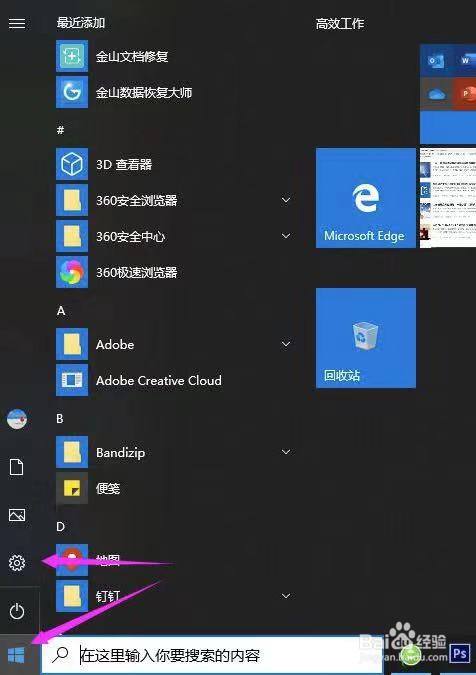Launch 金山数据恢复大师 app icon
This screenshot has width=476, height=675.
[x=72, y=92]
